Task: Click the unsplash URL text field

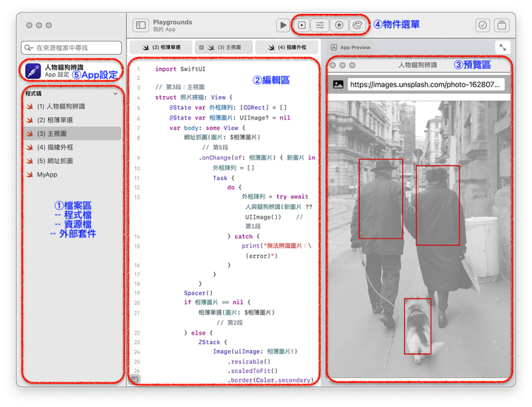Action: [x=426, y=84]
